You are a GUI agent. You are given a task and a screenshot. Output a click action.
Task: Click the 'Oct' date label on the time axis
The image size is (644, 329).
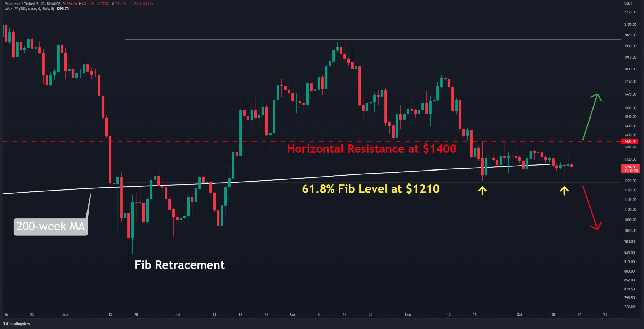pyautogui.click(x=519, y=315)
